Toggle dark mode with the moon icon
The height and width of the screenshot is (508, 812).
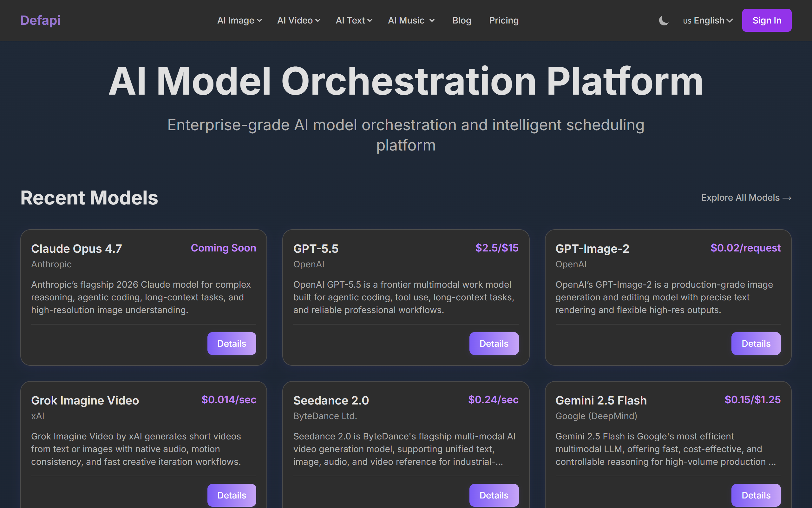click(664, 21)
